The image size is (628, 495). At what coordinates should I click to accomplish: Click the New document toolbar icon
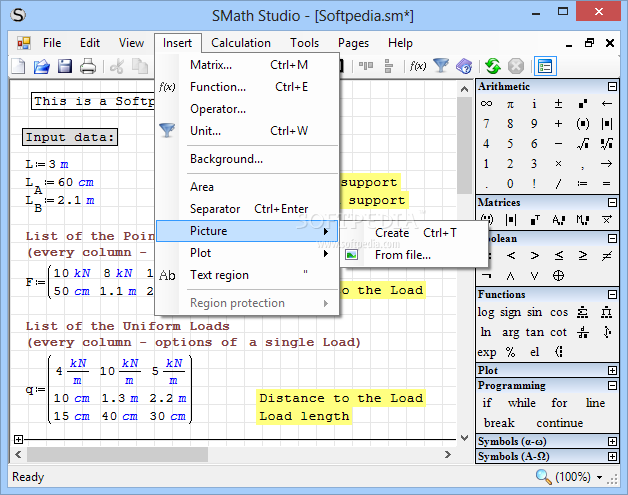[x=18, y=66]
